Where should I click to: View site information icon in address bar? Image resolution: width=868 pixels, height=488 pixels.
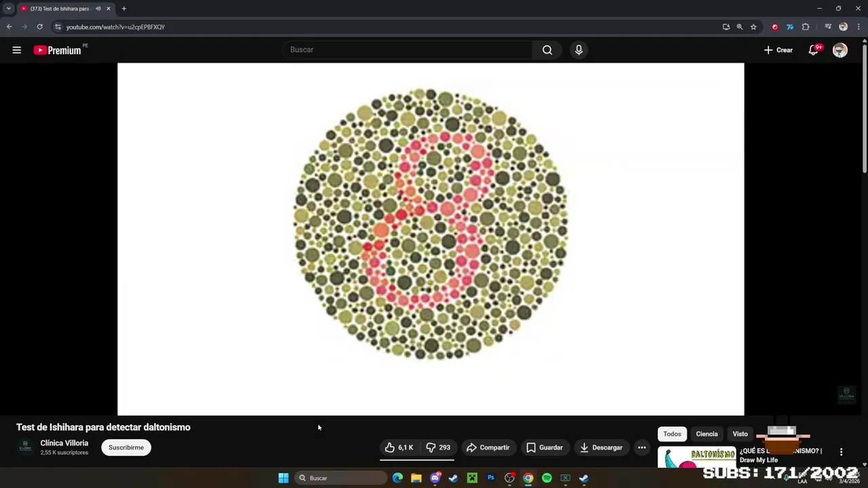point(58,26)
